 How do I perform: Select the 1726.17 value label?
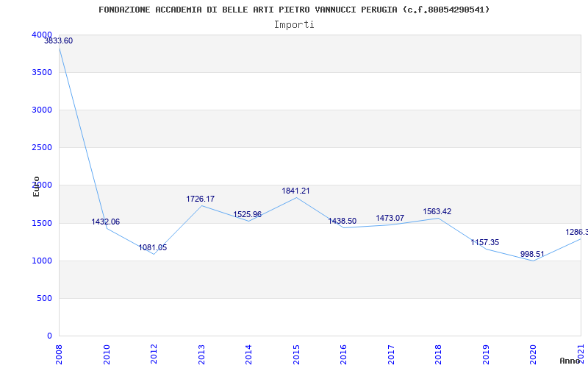[x=201, y=199]
